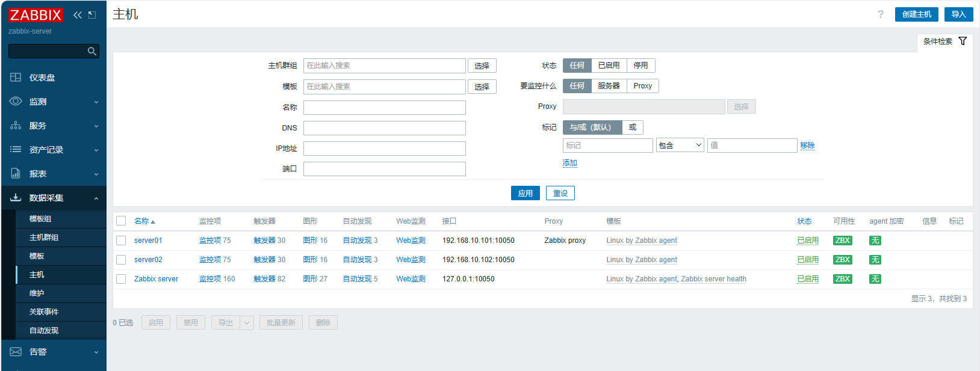Set 状态 filter to 停用
The image size is (980, 371).
coord(640,66)
